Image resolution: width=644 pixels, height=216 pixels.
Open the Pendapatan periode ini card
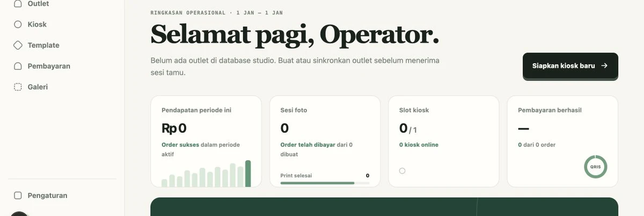(206, 141)
